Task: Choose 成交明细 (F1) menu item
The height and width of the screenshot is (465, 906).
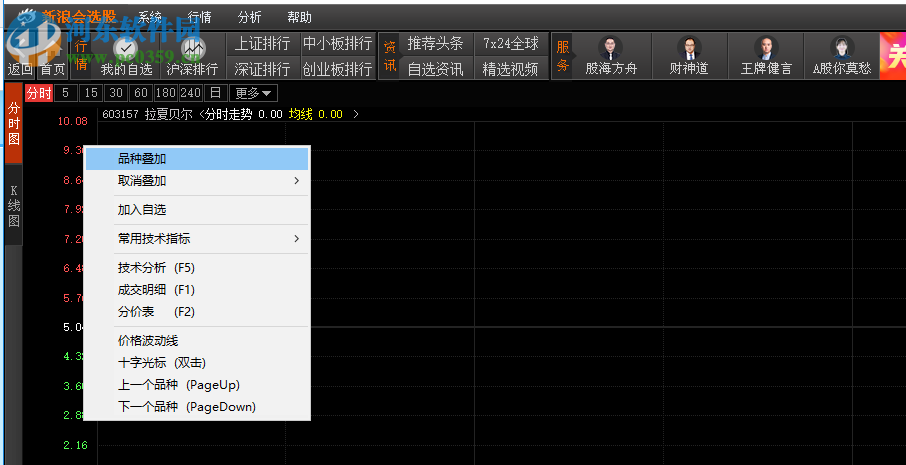Action: [x=197, y=290]
